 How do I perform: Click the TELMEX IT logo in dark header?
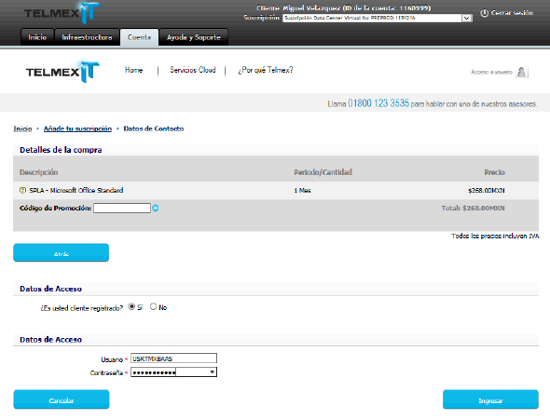[x=62, y=13]
